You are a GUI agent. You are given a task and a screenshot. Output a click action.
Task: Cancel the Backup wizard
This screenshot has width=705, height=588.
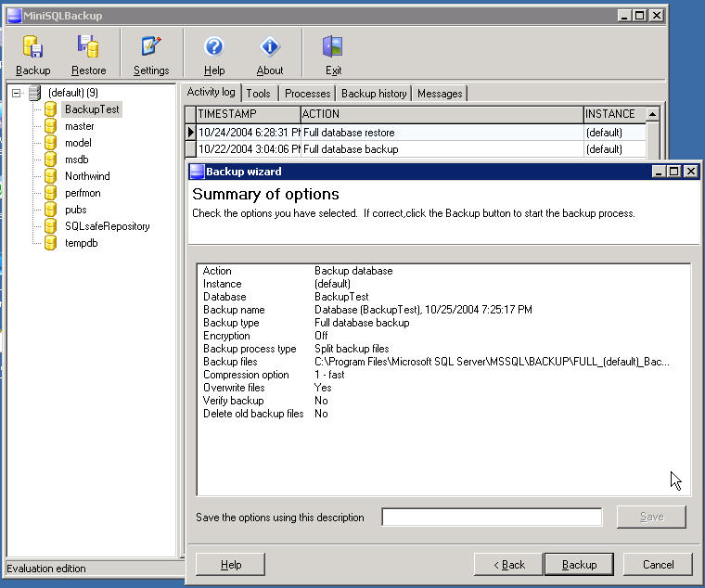pos(658,564)
